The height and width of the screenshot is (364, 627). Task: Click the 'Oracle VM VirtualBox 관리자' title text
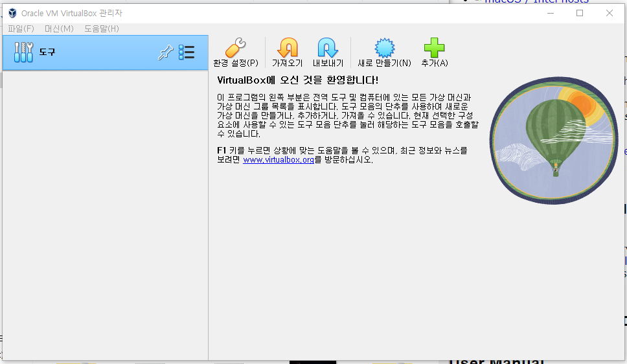point(72,13)
